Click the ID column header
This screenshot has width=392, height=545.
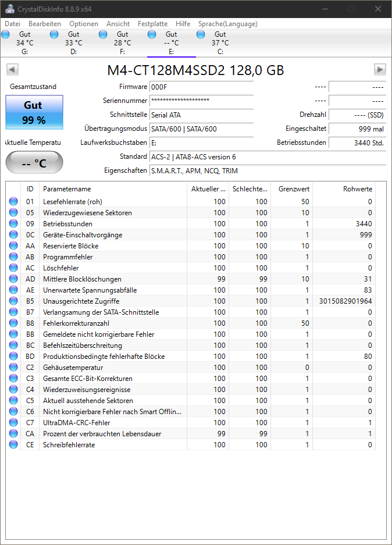tap(30, 188)
